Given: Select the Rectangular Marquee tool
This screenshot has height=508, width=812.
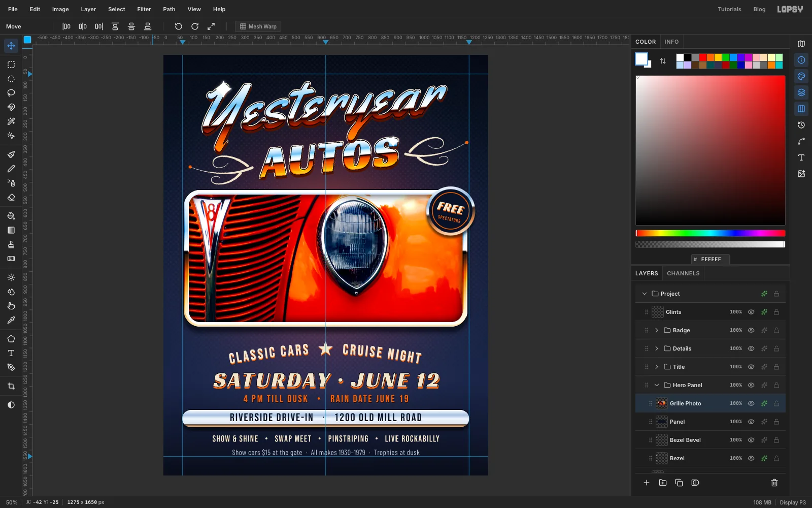Looking at the screenshot, I should (11, 65).
